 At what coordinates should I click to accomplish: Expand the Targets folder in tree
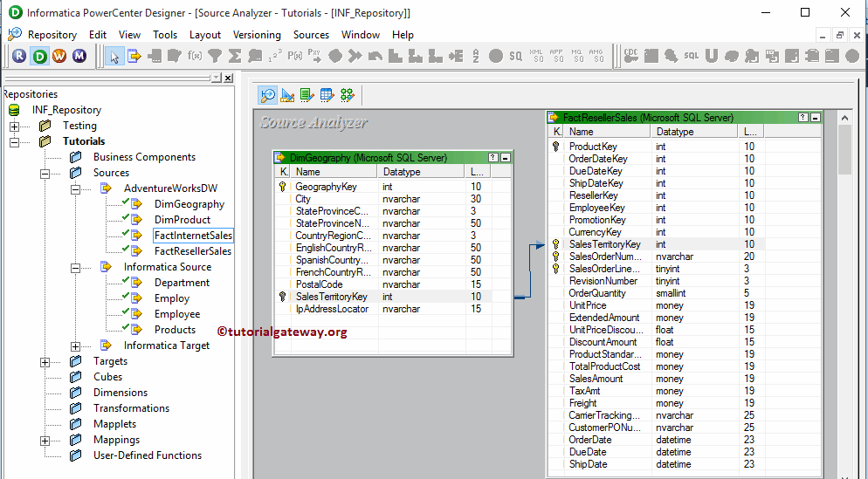(45, 361)
